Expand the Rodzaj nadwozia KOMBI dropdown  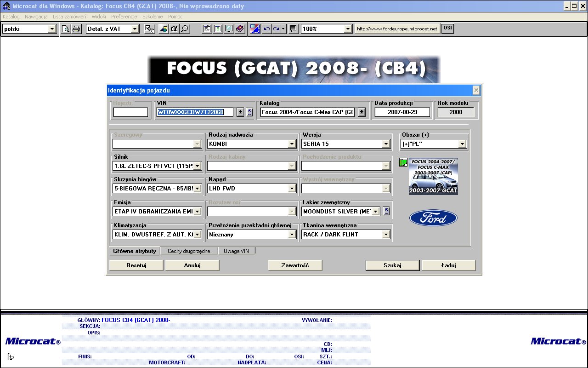(x=292, y=144)
